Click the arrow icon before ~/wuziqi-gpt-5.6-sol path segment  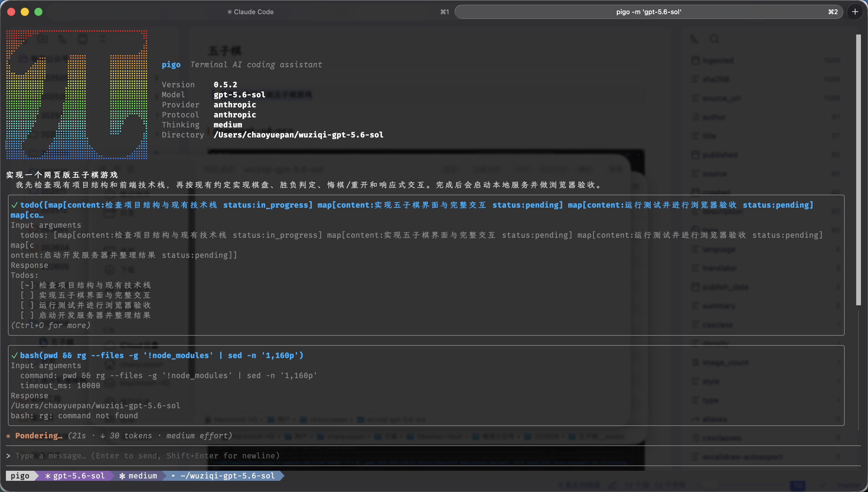click(x=174, y=475)
